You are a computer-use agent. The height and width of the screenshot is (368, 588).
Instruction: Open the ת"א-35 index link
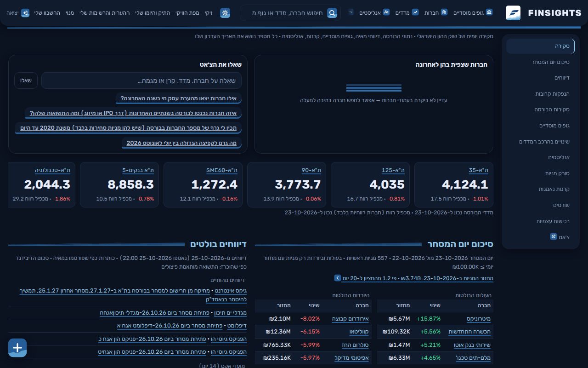click(x=479, y=170)
